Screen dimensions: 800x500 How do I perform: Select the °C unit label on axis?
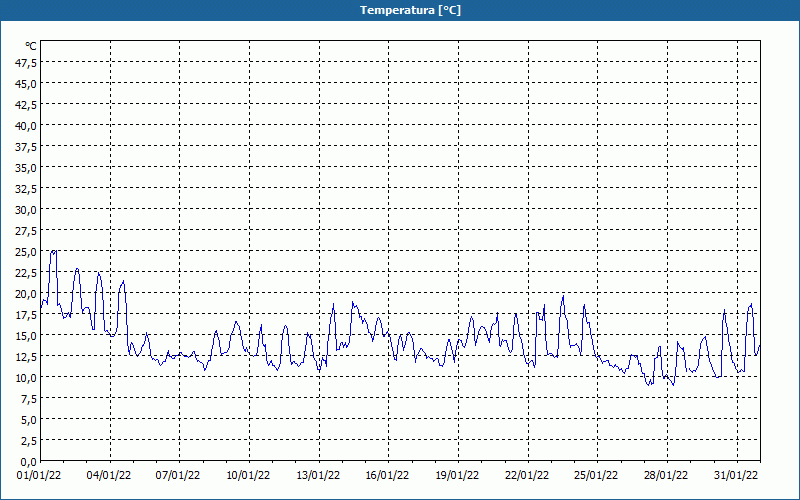tap(31, 46)
